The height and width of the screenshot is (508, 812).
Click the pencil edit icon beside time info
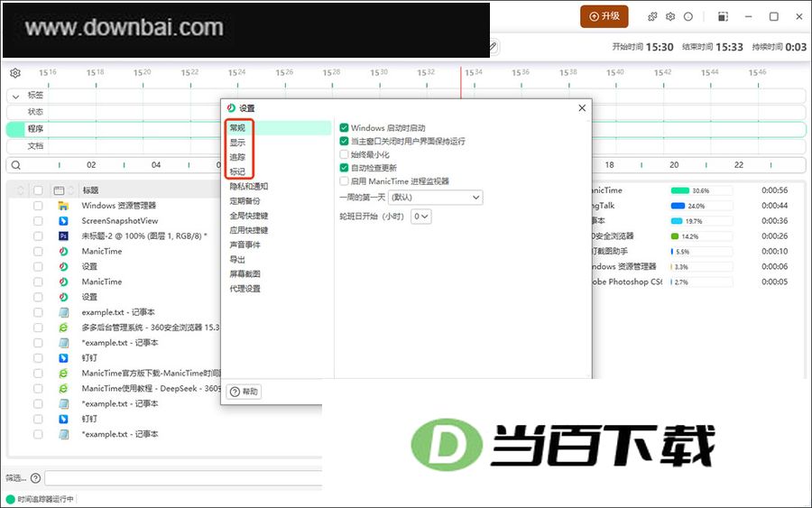pyautogui.click(x=493, y=47)
